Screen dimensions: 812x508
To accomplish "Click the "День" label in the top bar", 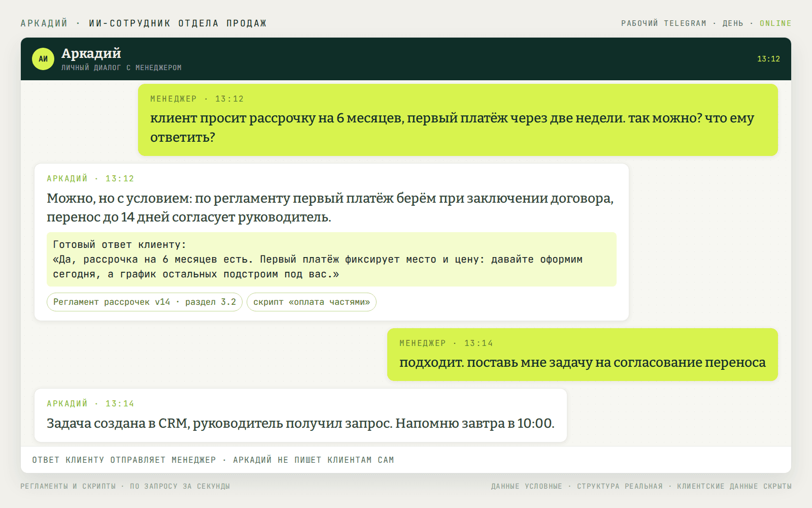I will (x=733, y=23).
